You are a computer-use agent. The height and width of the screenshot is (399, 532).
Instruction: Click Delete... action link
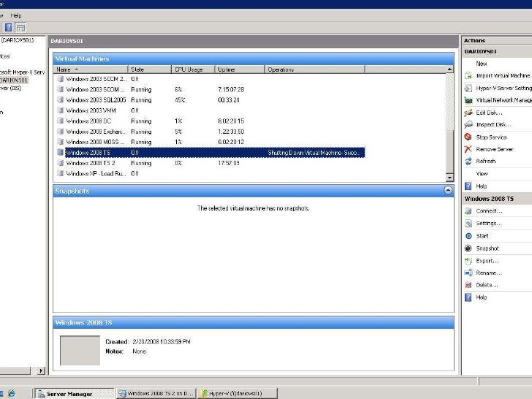tap(487, 285)
